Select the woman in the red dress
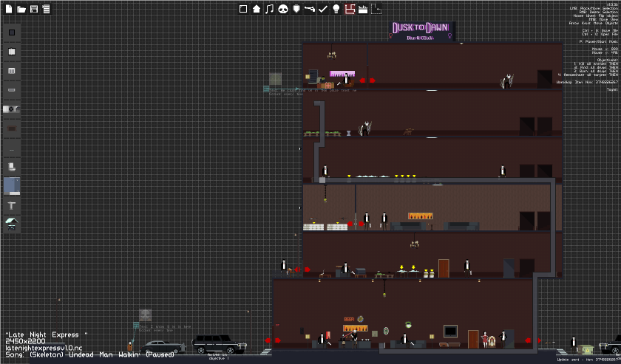621x364 pixels. (484, 340)
